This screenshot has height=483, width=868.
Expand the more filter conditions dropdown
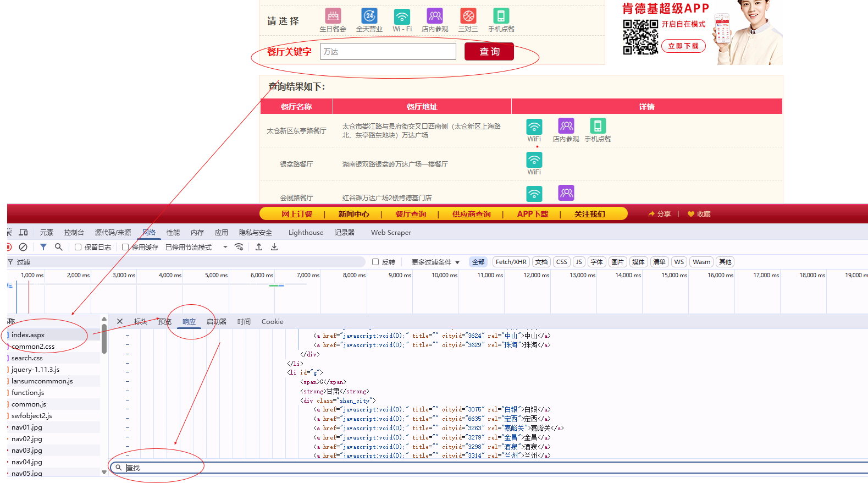pyautogui.click(x=435, y=262)
